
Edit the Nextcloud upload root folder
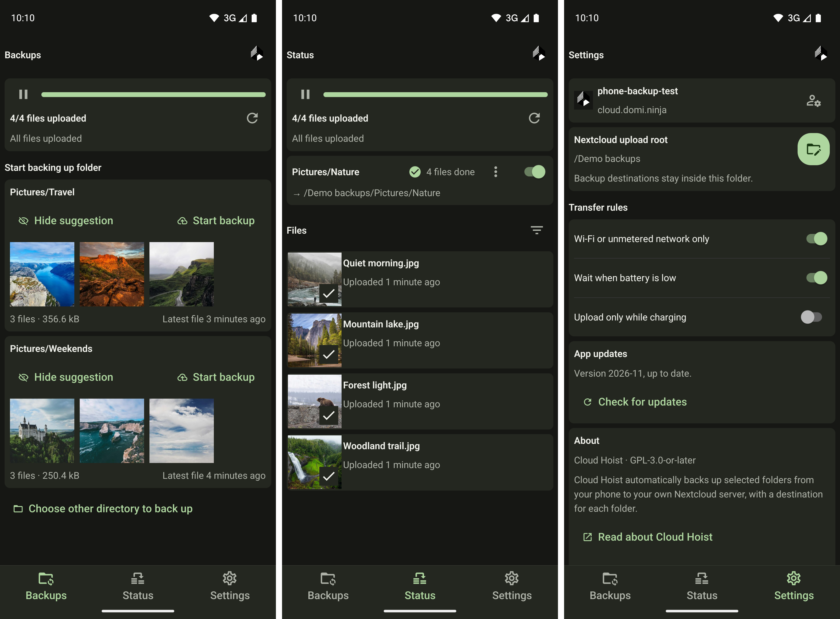point(813,149)
